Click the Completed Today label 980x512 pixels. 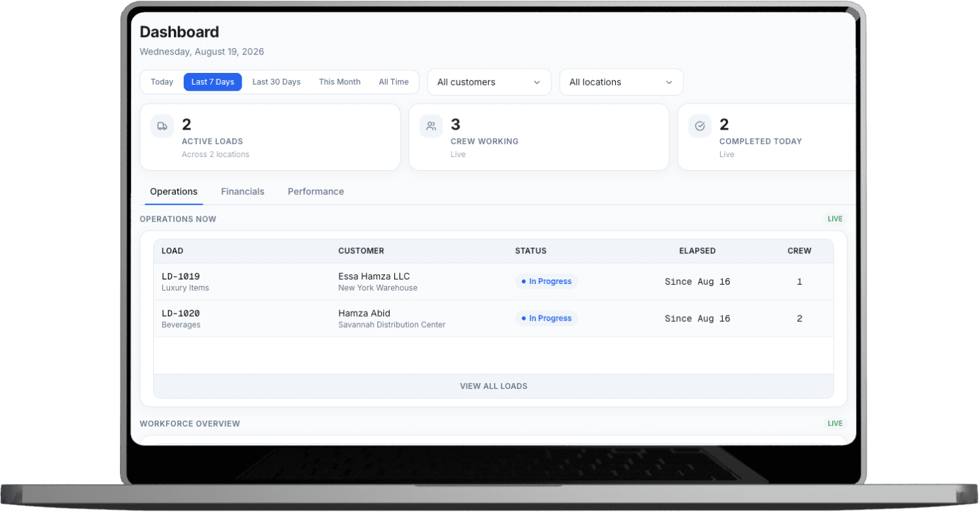(x=760, y=141)
